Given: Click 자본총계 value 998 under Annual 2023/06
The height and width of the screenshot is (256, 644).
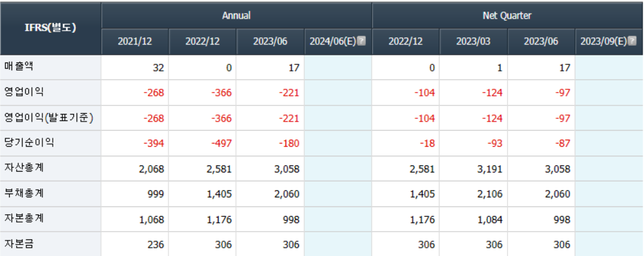Looking at the screenshot, I should pyautogui.click(x=291, y=220).
